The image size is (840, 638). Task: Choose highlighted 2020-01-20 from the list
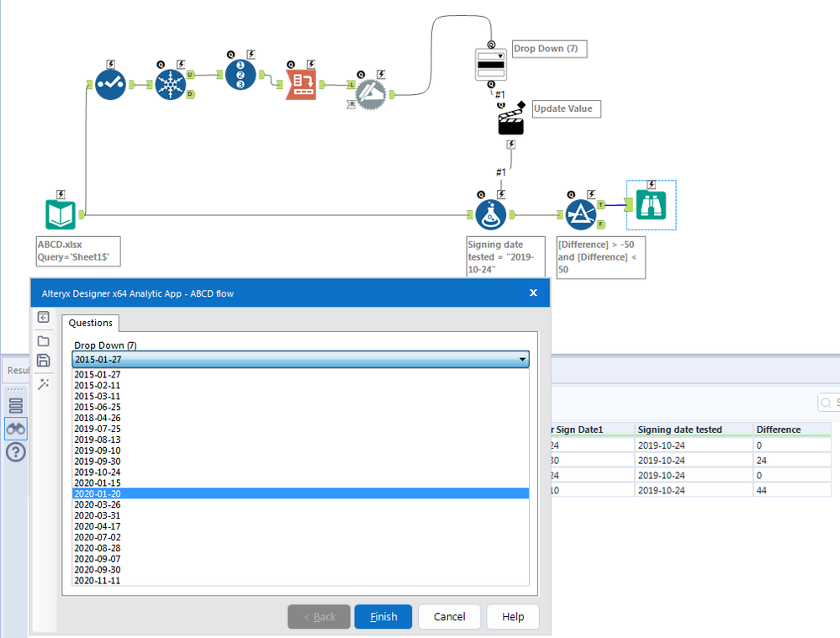click(x=300, y=493)
